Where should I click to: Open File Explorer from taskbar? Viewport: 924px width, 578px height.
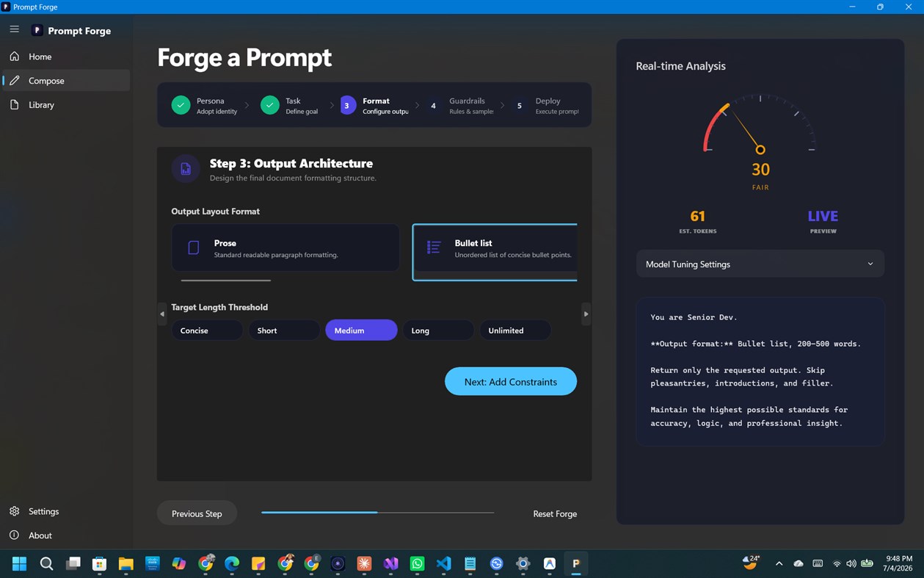[125, 563]
